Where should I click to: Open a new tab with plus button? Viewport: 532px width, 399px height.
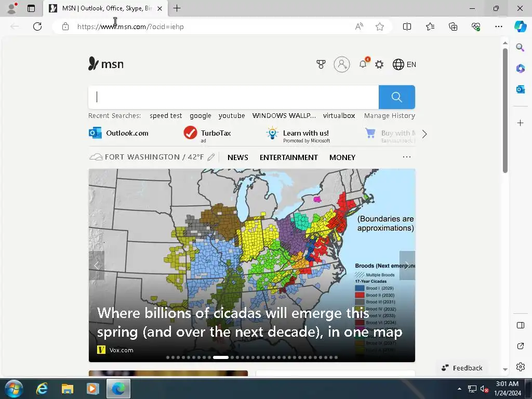coord(177,8)
